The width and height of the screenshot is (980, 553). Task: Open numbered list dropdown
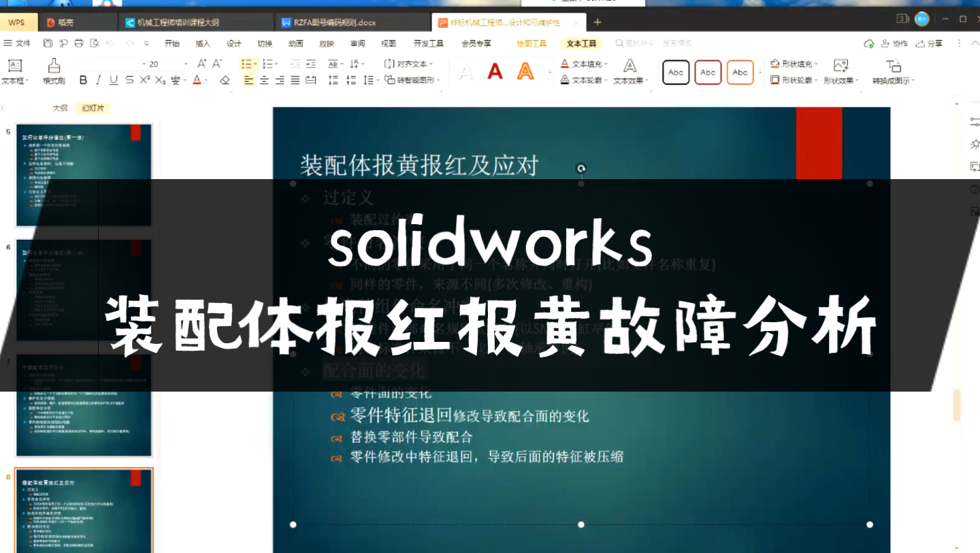277,64
